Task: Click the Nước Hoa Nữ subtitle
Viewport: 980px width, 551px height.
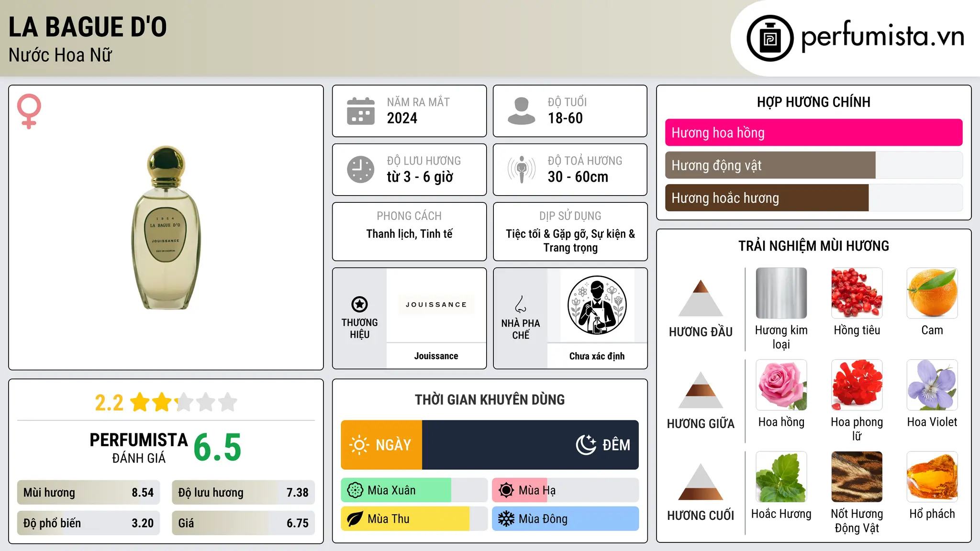Action: [60, 55]
